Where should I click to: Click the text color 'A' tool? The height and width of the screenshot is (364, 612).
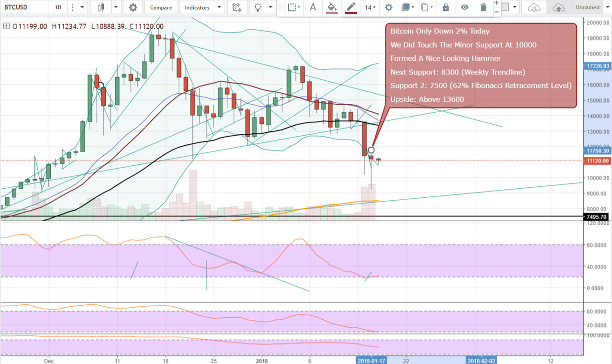tap(313, 7)
